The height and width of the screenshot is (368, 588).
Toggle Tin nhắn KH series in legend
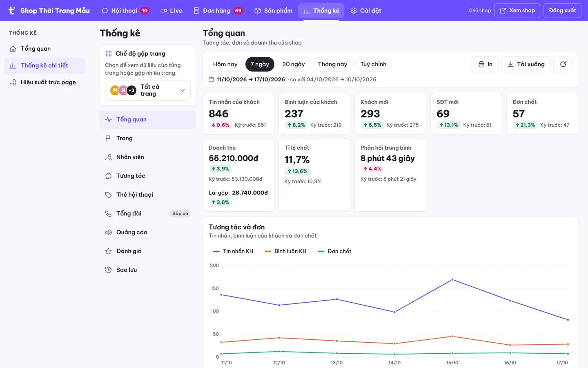[233, 251]
